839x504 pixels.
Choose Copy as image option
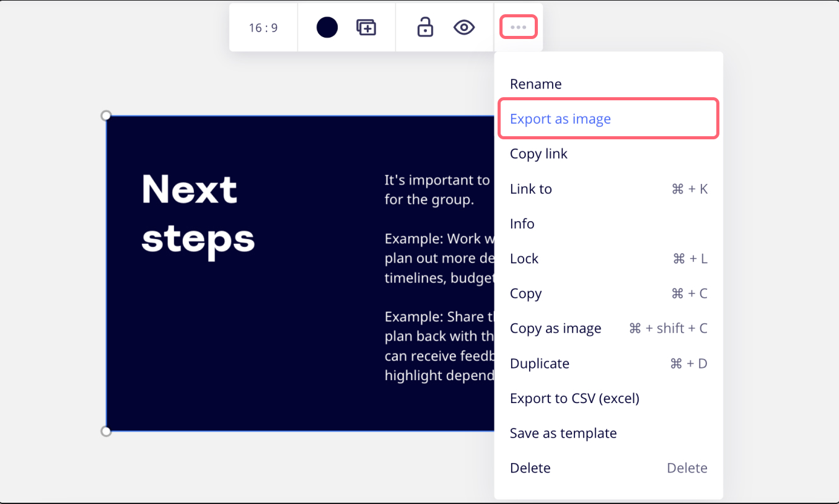pos(556,328)
